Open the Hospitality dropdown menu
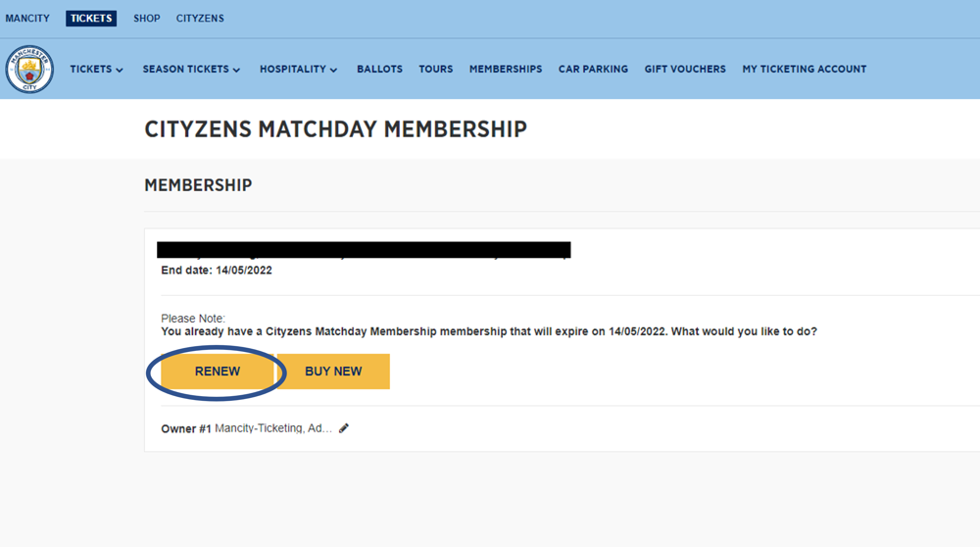Viewport: 980px width, 547px height. click(x=299, y=70)
